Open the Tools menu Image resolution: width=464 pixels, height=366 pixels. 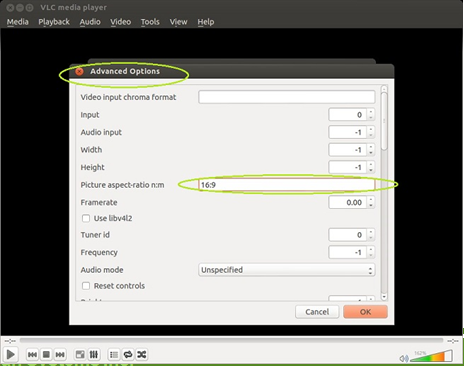[x=150, y=22]
